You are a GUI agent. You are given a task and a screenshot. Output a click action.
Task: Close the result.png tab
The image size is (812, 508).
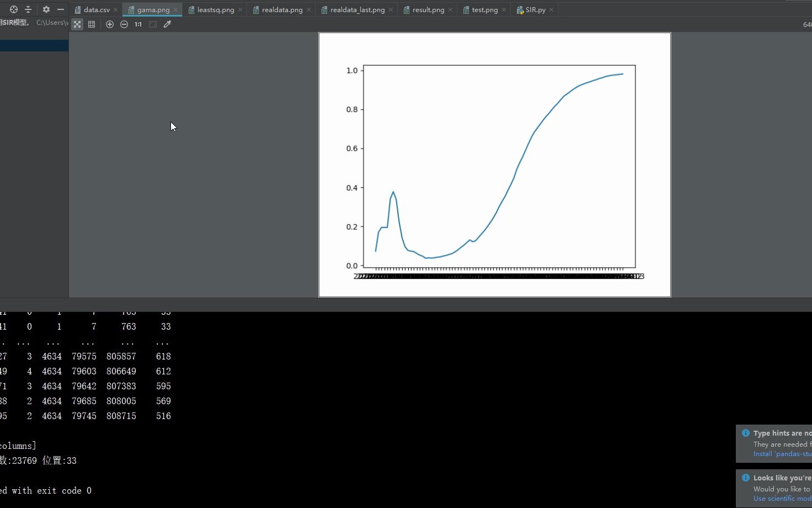point(450,10)
